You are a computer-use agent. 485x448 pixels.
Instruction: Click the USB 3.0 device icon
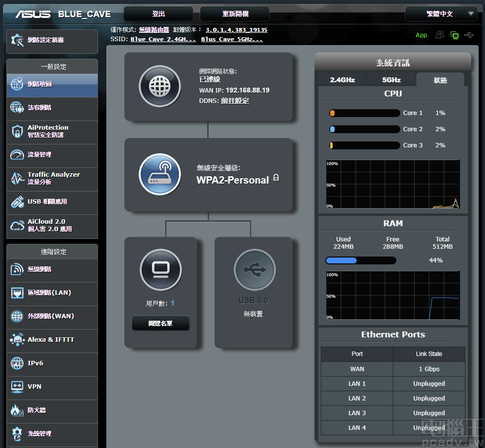(x=255, y=270)
